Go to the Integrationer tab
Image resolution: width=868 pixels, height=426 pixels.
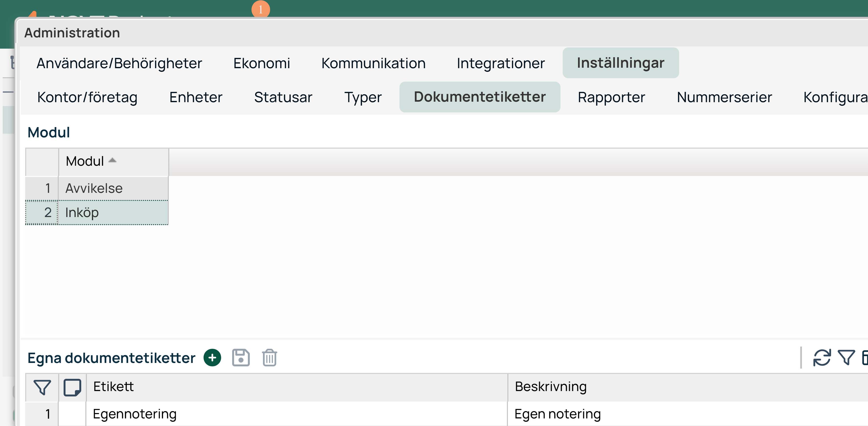(x=501, y=63)
